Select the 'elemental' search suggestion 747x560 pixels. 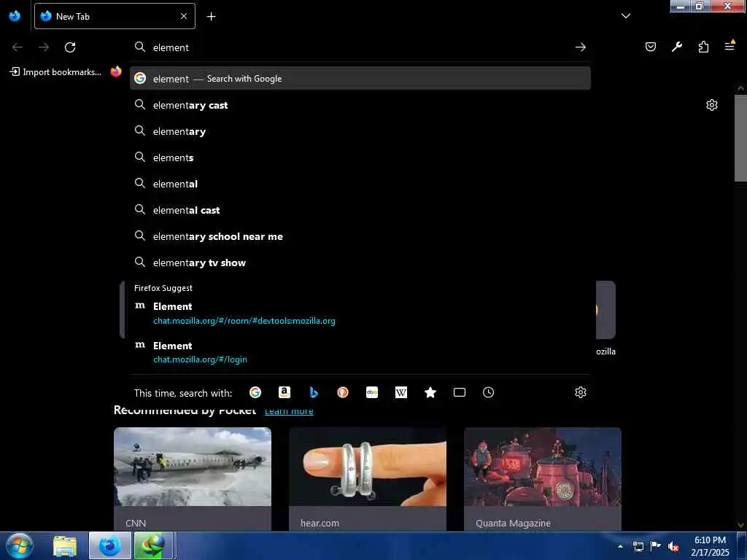[x=360, y=184]
